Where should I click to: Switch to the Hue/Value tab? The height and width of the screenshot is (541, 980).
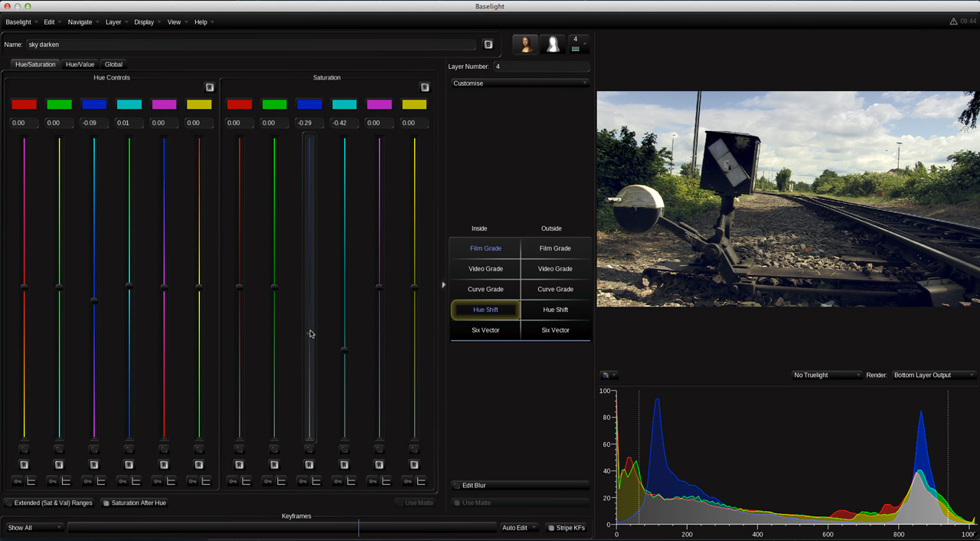pos(80,64)
